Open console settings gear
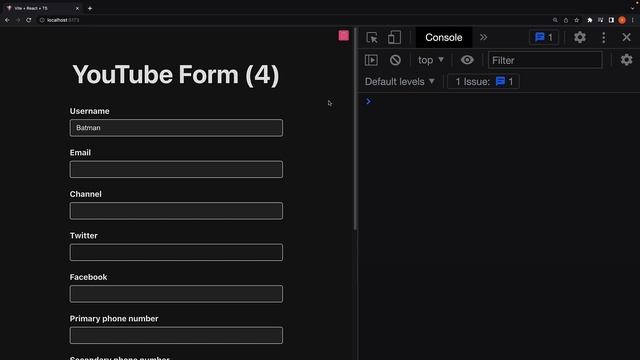 627,60
